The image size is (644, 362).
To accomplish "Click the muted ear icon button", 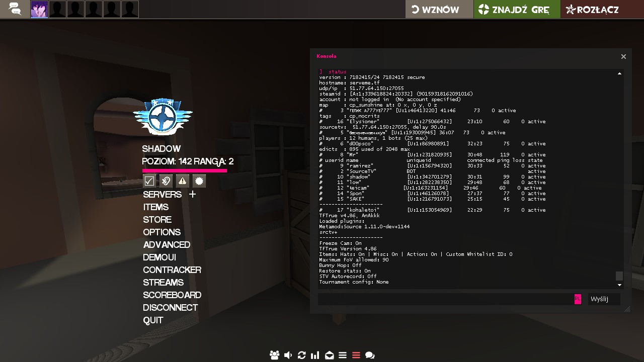I will (166, 181).
